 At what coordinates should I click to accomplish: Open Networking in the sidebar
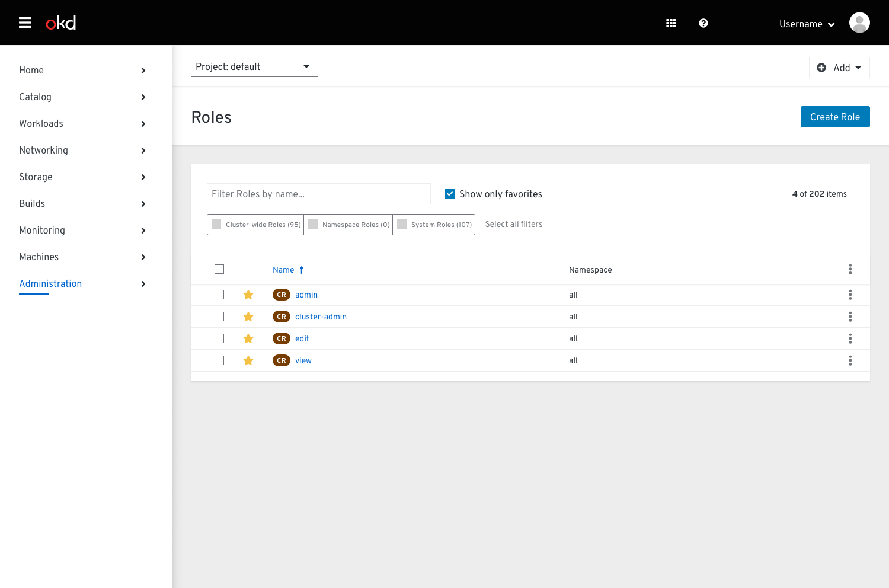[43, 150]
